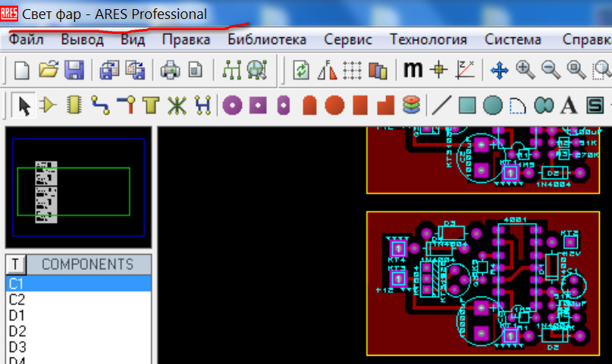Toggle polar coordinates icon

[465, 71]
